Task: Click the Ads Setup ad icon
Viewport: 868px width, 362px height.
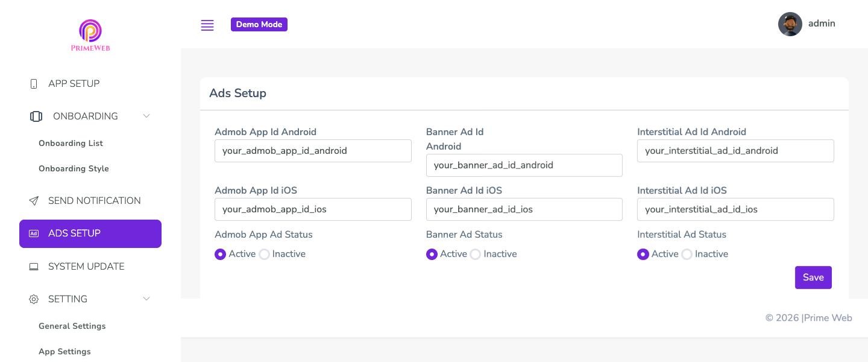Action: (34, 233)
